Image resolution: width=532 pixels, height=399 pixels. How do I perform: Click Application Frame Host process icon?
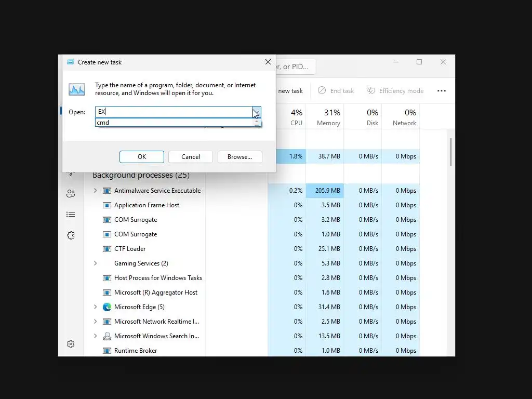coord(107,205)
